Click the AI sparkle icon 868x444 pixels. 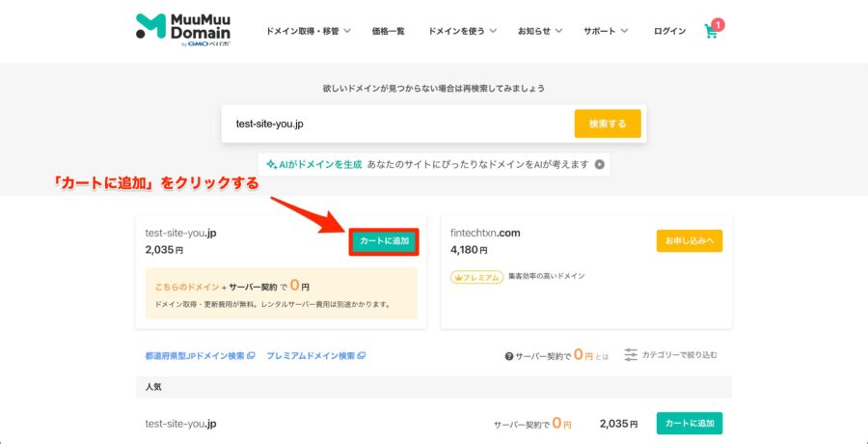point(271,165)
